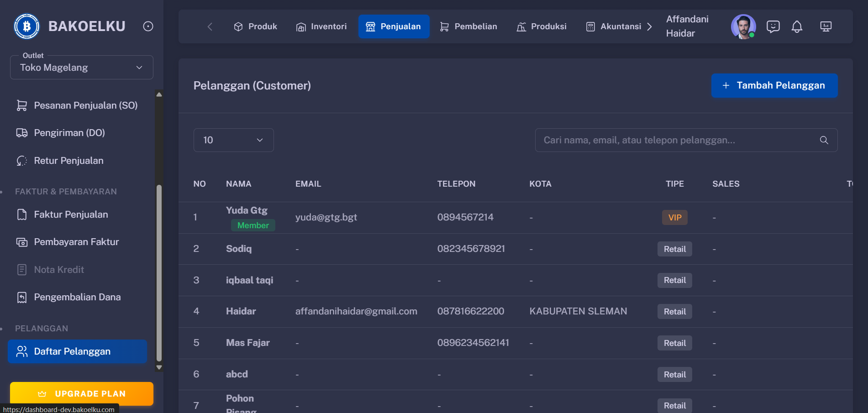This screenshot has height=413, width=868.
Task: Open the feedback chat bubble icon
Action: tap(773, 26)
